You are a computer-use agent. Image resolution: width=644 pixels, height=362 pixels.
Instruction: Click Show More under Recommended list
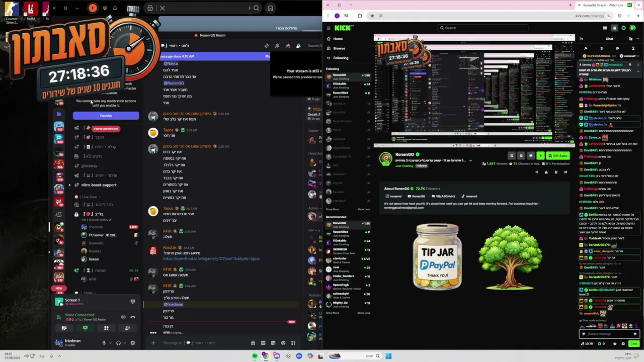coord(332,313)
